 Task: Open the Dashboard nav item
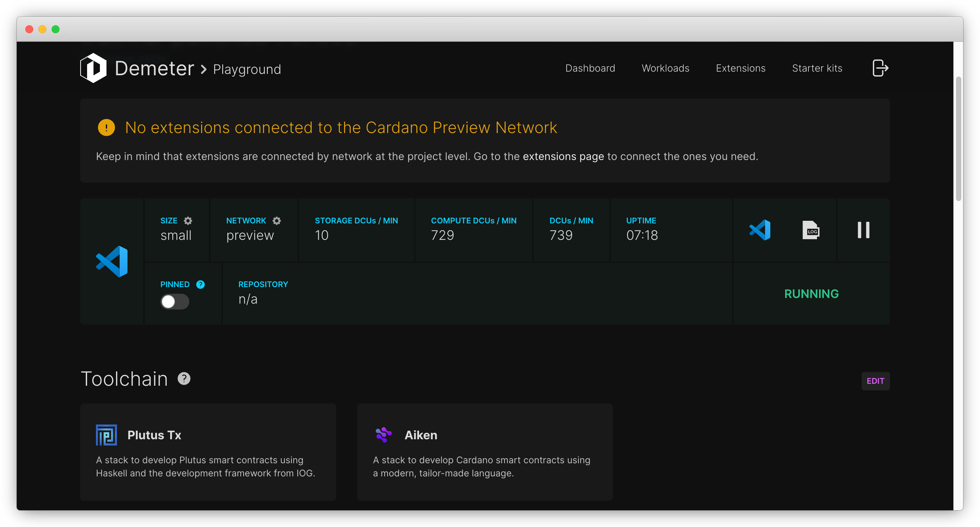click(x=590, y=68)
